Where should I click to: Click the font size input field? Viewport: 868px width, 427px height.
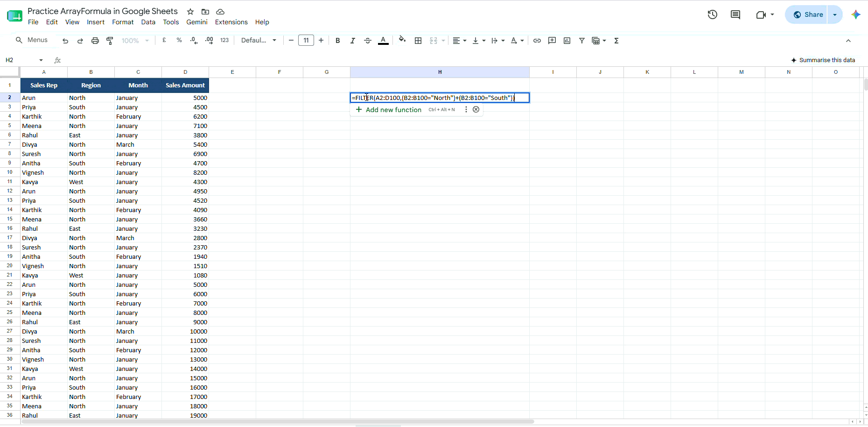(x=306, y=41)
